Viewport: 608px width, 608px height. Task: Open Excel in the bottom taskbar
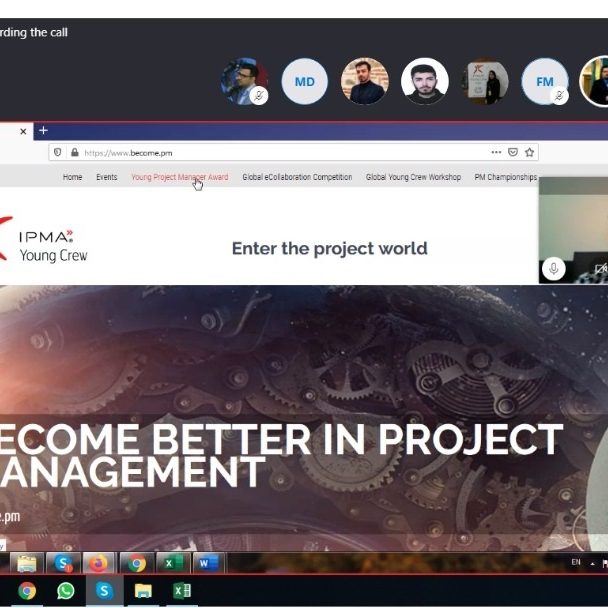coord(182,591)
